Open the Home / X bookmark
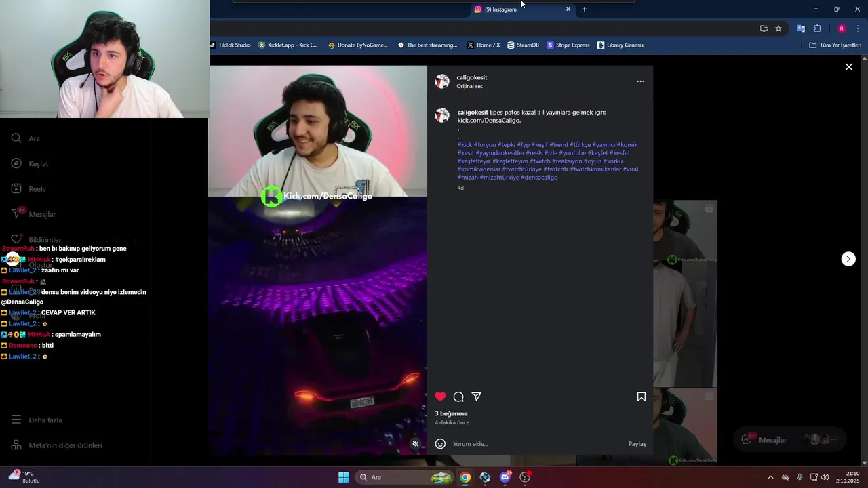 point(484,45)
